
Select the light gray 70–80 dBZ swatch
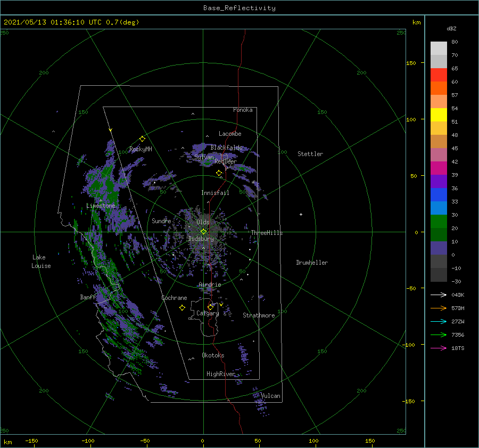point(439,48)
